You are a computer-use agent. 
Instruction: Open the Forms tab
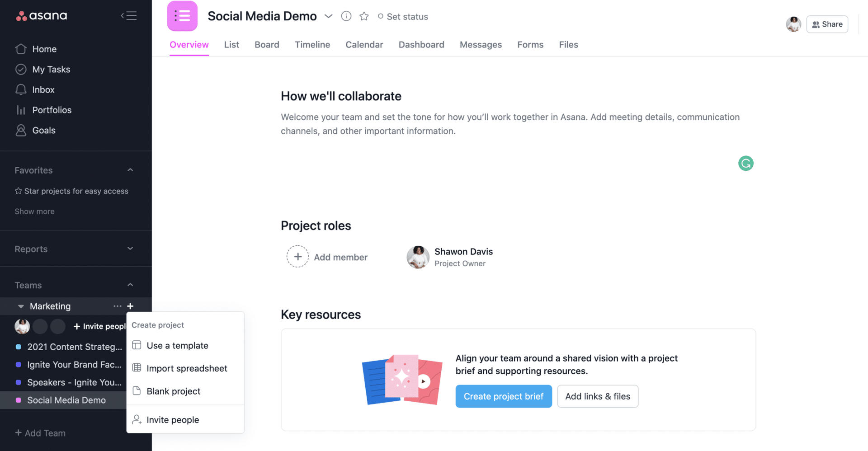pyautogui.click(x=530, y=45)
